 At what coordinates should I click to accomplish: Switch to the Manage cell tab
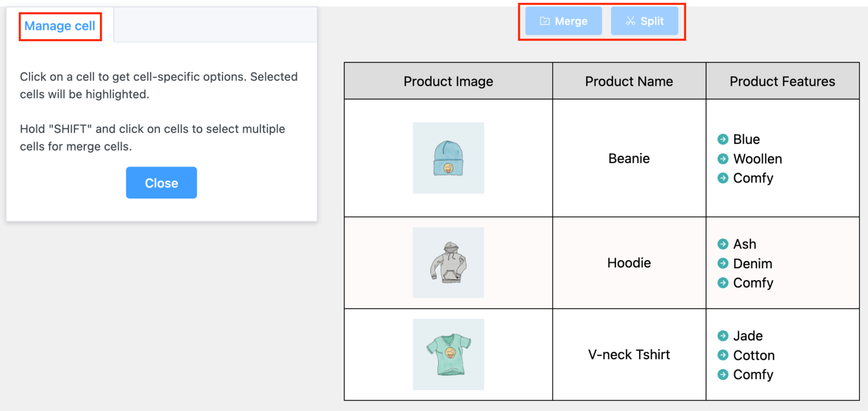pyautogui.click(x=60, y=26)
